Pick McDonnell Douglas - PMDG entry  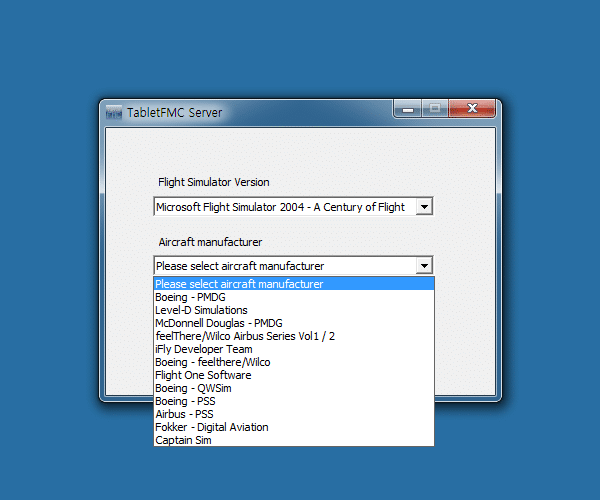click(x=218, y=323)
